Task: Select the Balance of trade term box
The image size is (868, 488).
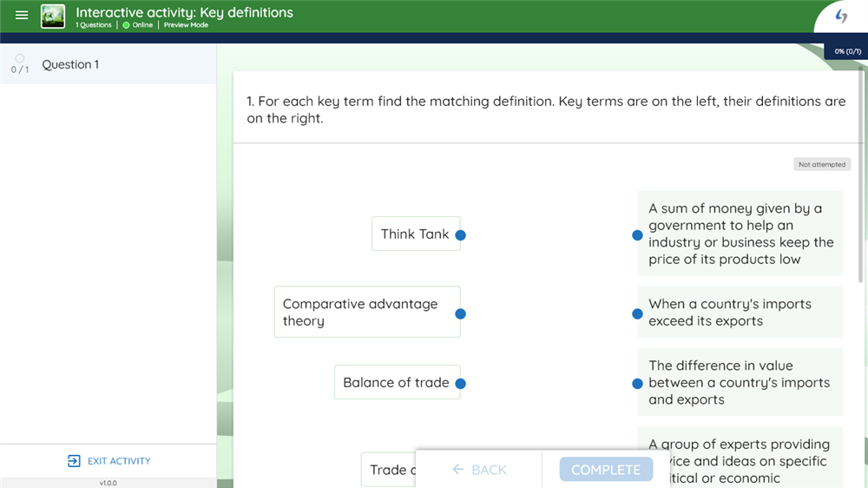Action: coord(396,382)
